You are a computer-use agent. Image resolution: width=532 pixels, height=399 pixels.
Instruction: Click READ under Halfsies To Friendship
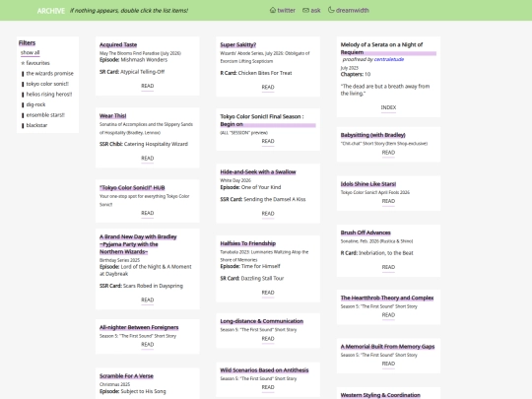tap(268, 293)
